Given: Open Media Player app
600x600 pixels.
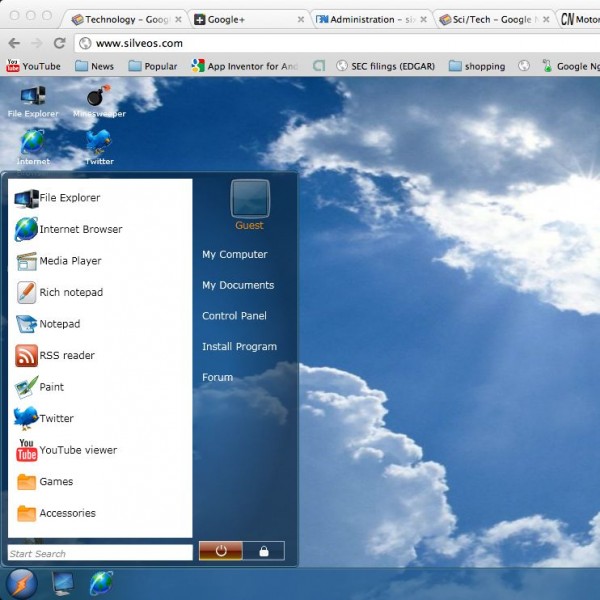Looking at the screenshot, I should tap(69, 261).
